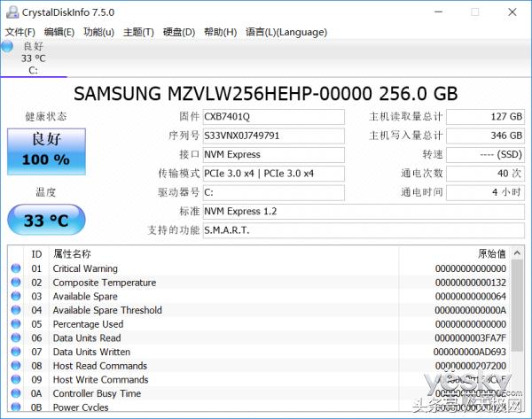
Task: Select the Controller Busy Time attribute
Action: pos(259,393)
